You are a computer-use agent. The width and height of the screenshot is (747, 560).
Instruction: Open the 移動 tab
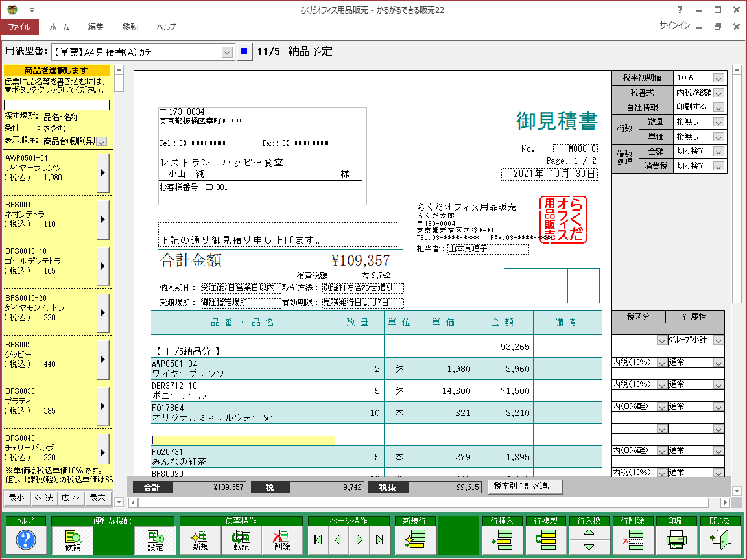point(130,27)
